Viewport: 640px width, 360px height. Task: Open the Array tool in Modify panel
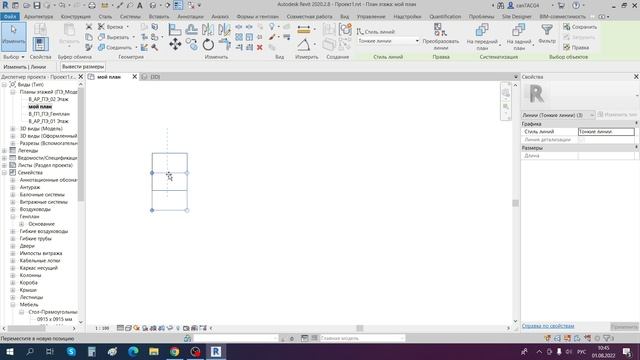tap(239, 37)
